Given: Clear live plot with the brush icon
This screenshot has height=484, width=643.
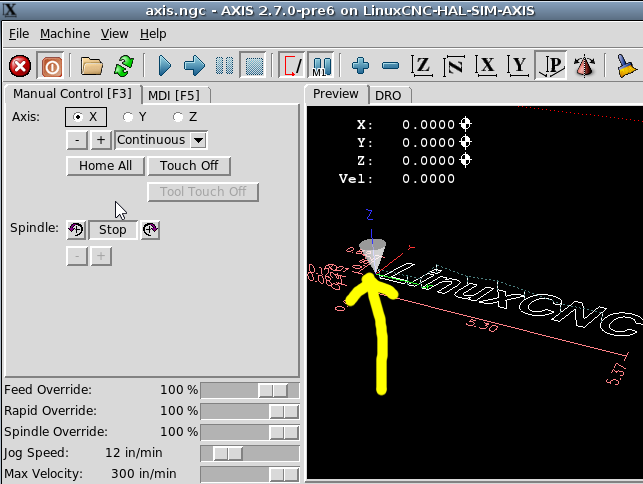Looking at the screenshot, I should pyautogui.click(x=626, y=66).
